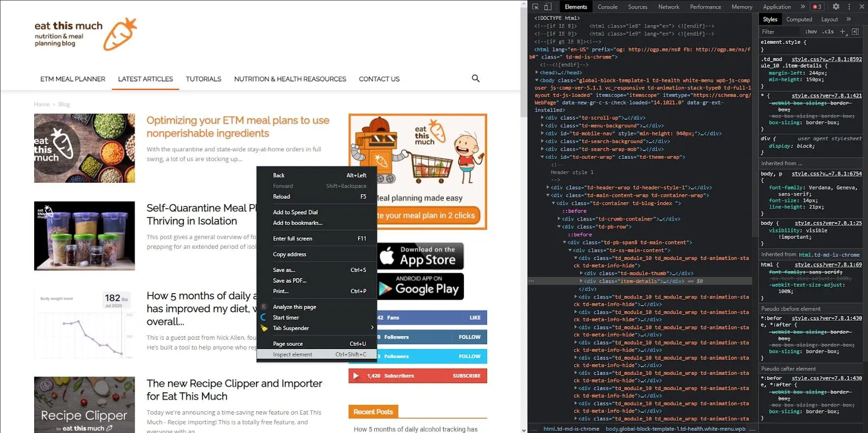Click the Start timer moon icon
Viewport: 868px width, 433px height.
[264, 318]
